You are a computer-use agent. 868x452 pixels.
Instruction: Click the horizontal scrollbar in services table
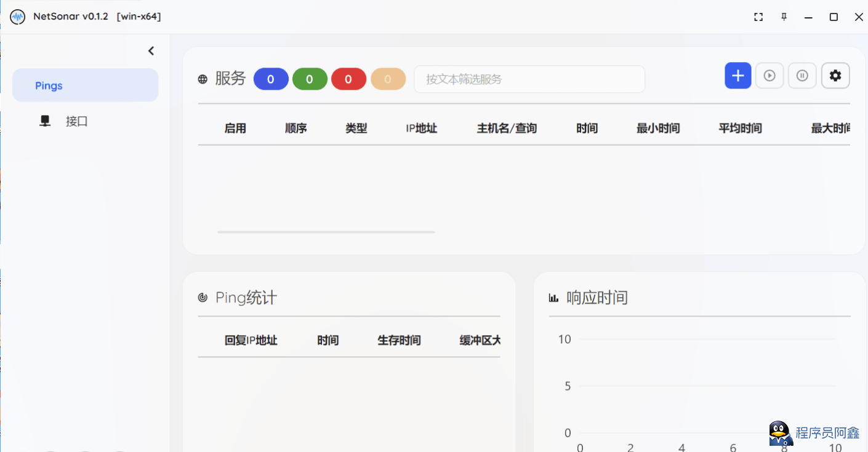326,232
